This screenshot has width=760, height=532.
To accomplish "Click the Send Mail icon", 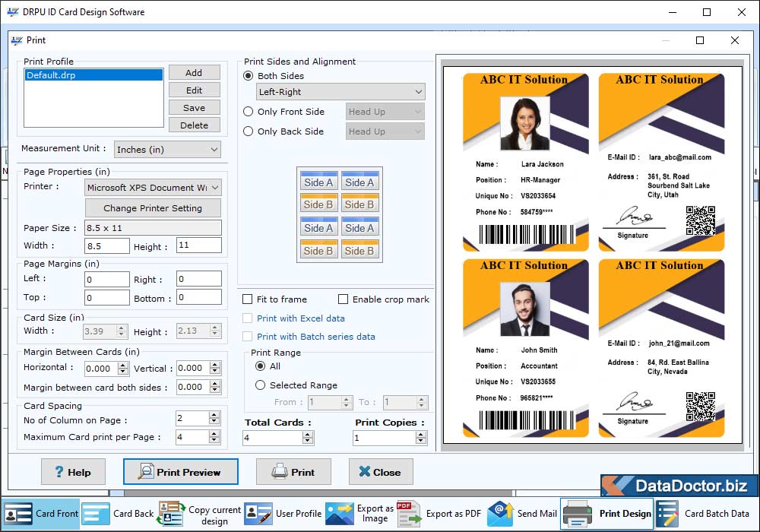I will coord(500,514).
